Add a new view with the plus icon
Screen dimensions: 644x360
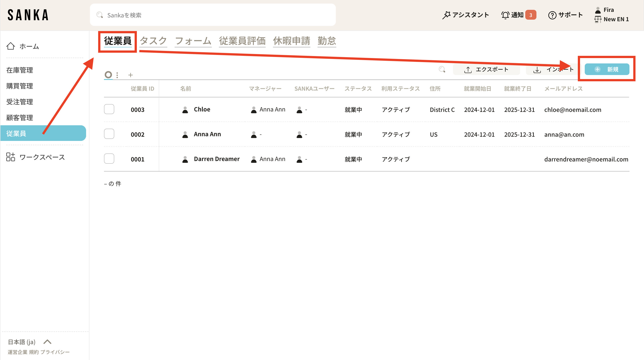[131, 75]
